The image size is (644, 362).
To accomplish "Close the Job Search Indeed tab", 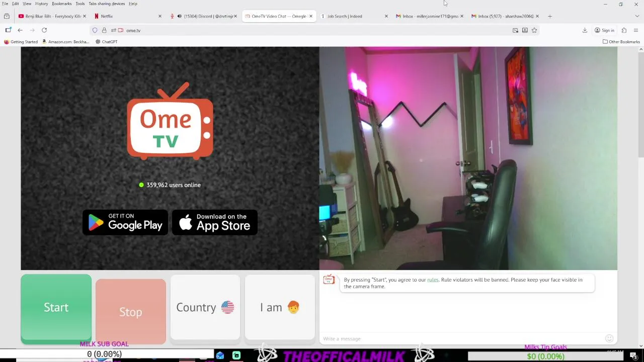I will point(386,16).
